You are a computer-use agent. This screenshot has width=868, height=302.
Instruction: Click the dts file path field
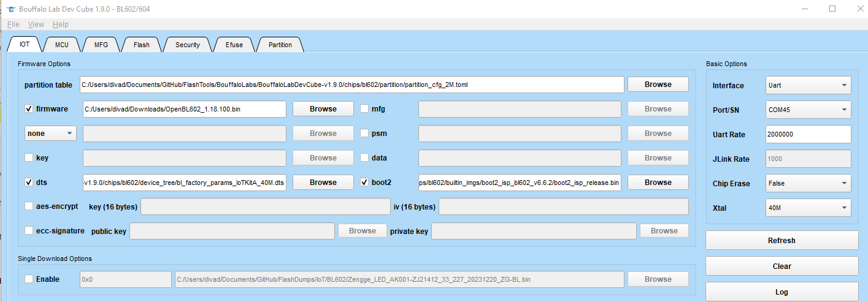tap(185, 183)
